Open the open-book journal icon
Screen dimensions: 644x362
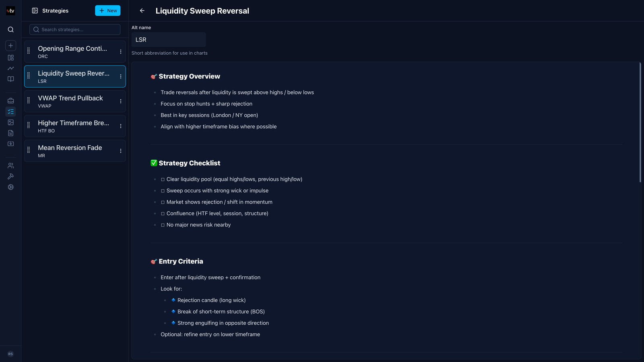pyautogui.click(x=11, y=79)
